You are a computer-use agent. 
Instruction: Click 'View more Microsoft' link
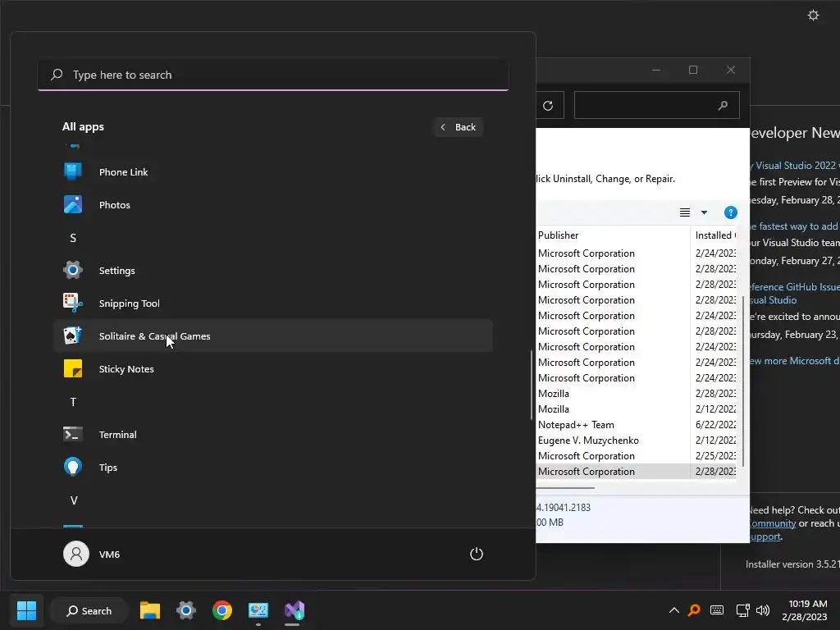[x=795, y=361]
